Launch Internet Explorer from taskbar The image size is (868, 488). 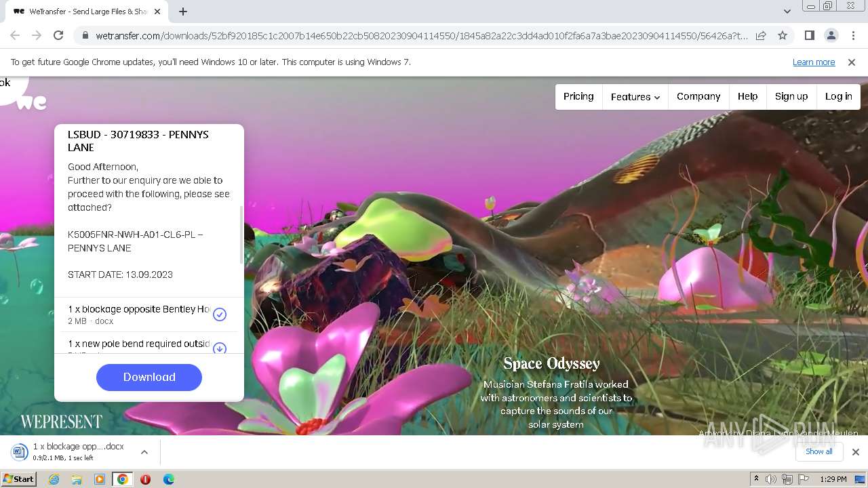coord(54,479)
